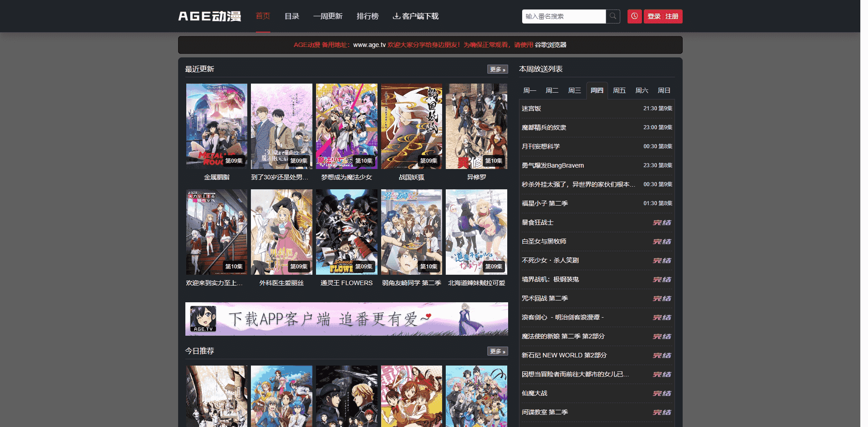The height and width of the screenshot is (427, 868).
Task: Open 浪客剑心 明治剑客浪漫谭 entry
Action: click(x=563, y=317)
